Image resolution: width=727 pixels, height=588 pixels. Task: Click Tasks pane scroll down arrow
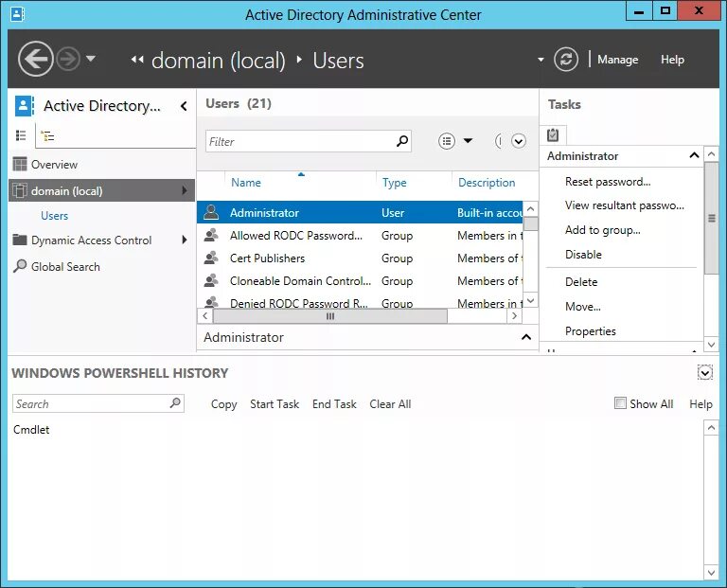click(712, 345)
